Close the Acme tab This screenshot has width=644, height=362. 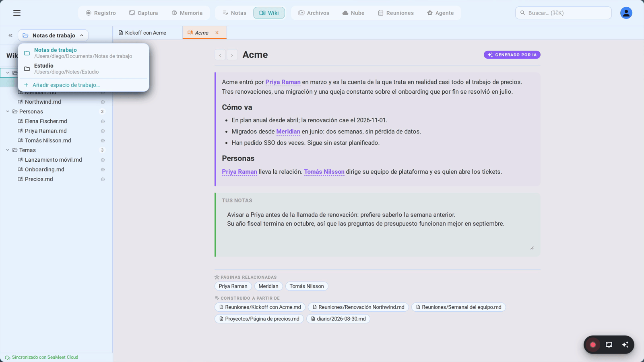217,33
